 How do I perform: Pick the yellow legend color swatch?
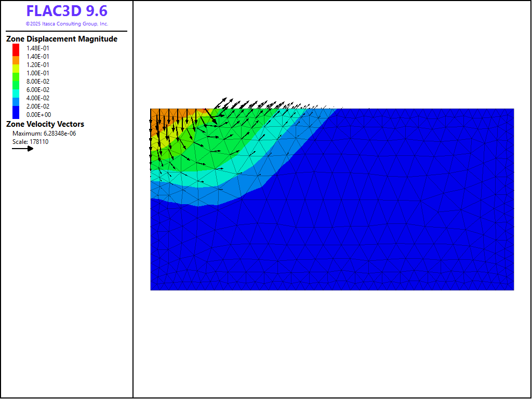pyautogui.click(x=16, y=69)
